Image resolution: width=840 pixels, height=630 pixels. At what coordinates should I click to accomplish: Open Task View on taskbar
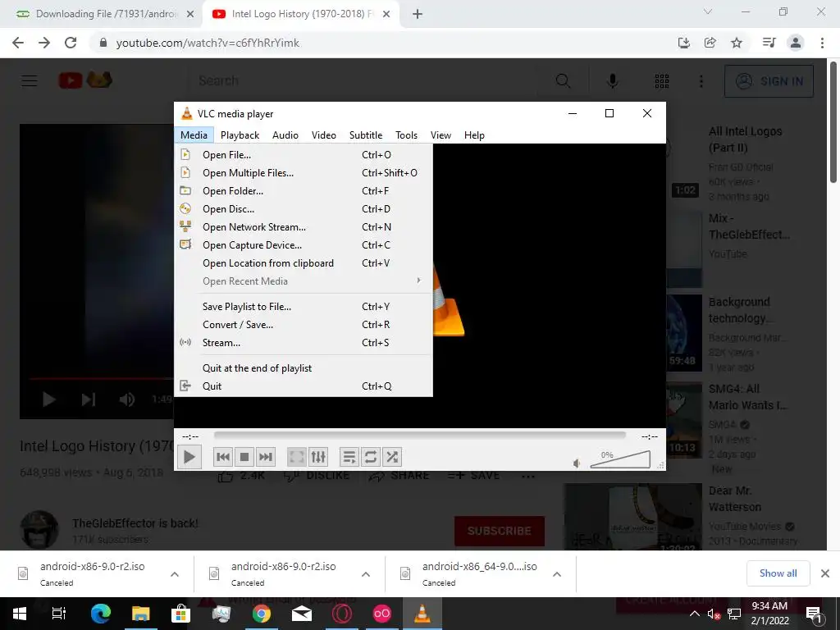click(x=59, y=614)
